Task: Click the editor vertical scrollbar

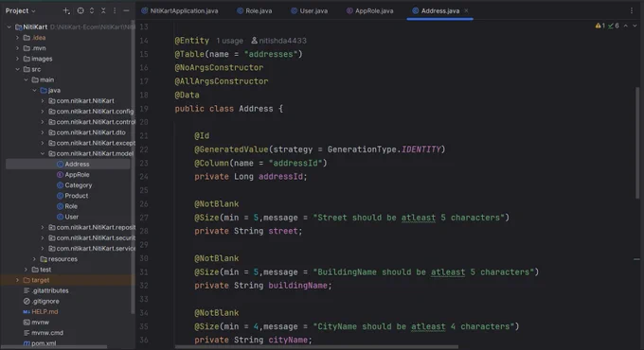Action: pyautogui.click(x=637, y=144)
